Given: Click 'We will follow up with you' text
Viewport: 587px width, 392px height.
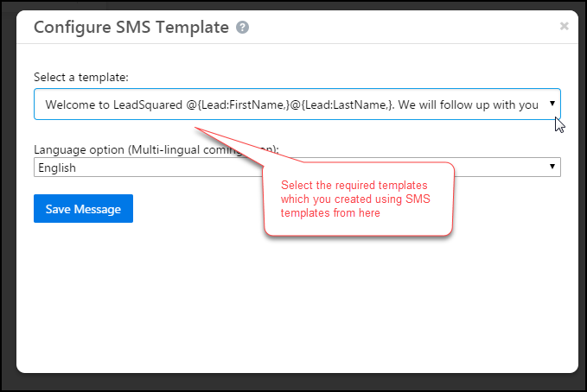Looking at the screenshot, I should [468, 104].
